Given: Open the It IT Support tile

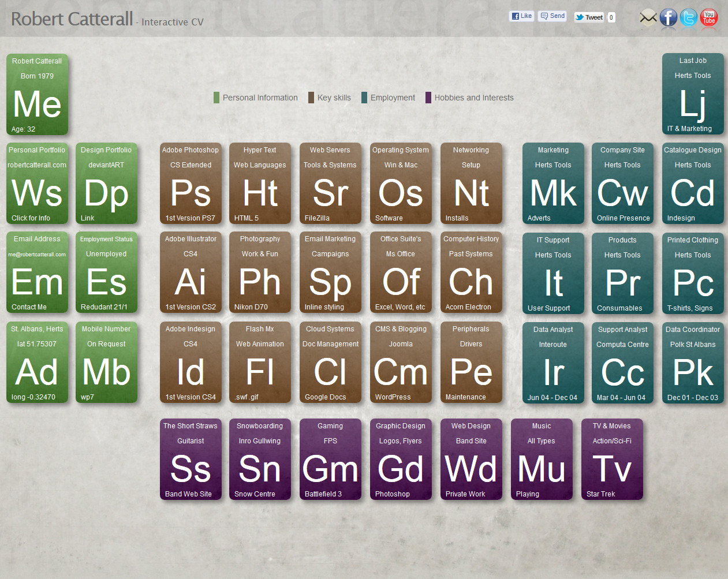Looking at the screenshot, I should [x=553, y=274].
